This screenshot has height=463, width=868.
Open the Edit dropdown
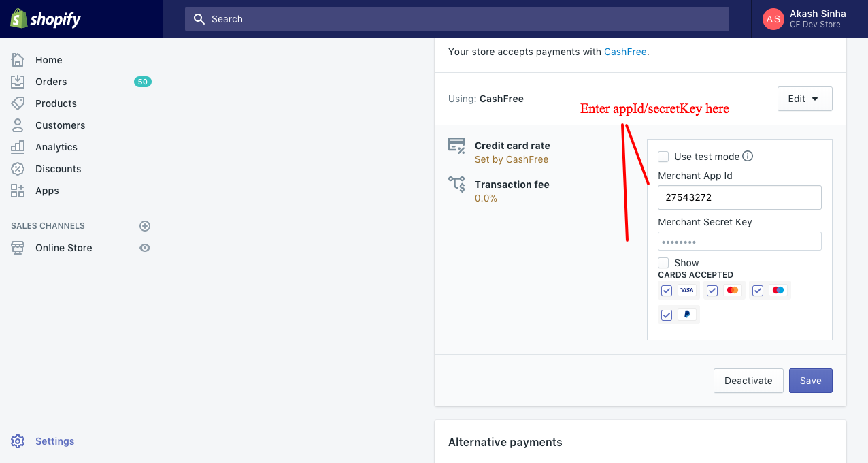pos(805,99)
